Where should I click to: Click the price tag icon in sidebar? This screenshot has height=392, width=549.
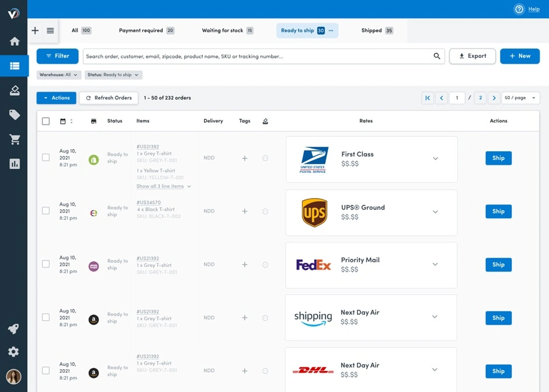pyautogui.click(x=14, y=115)
